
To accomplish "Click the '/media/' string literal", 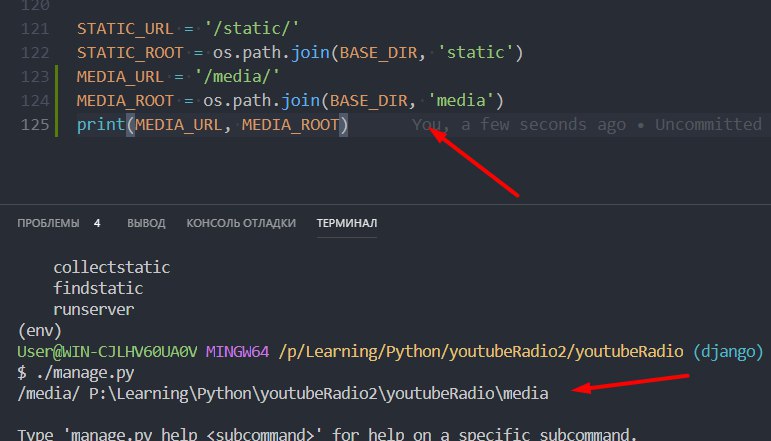I will point(237,77).
